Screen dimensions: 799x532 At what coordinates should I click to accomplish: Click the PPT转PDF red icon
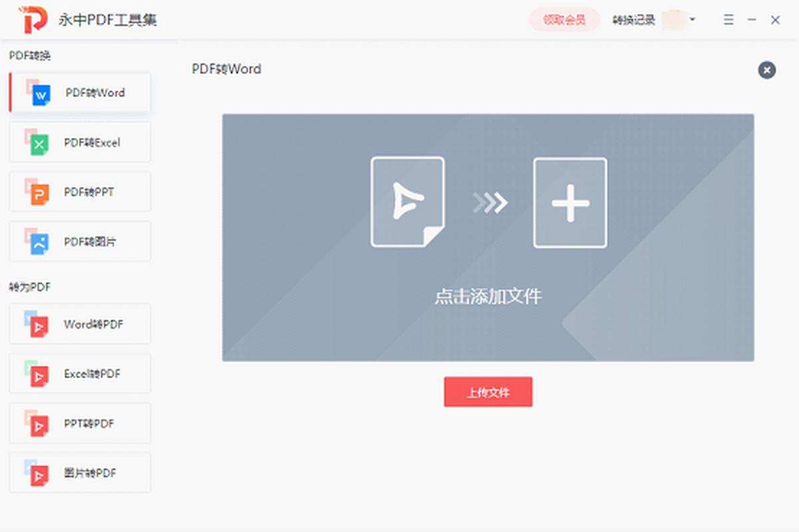point(40,425)
